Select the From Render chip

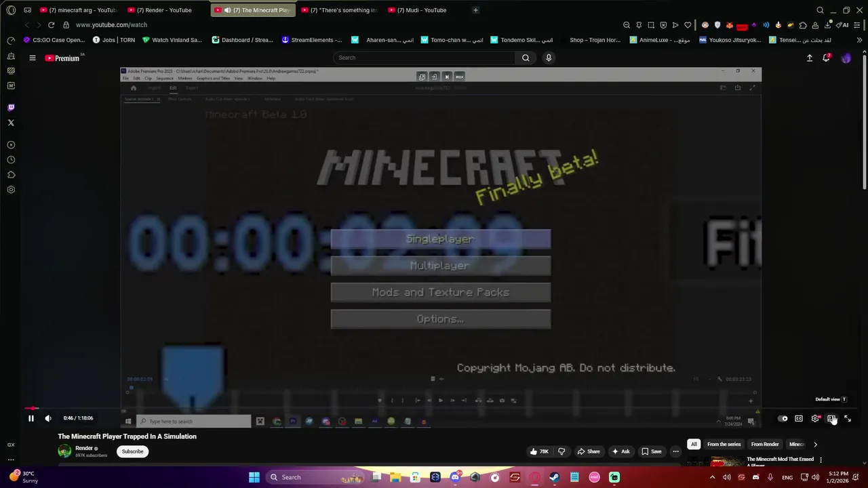pyautogui.click(x=765, y=444)
